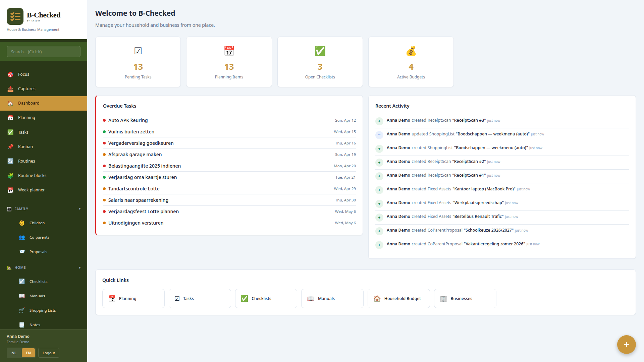Viewport: 644px width, 362px height.
Task: Click the Tasks checkmark icon in sidebar
Action: [x=10, y=132]
